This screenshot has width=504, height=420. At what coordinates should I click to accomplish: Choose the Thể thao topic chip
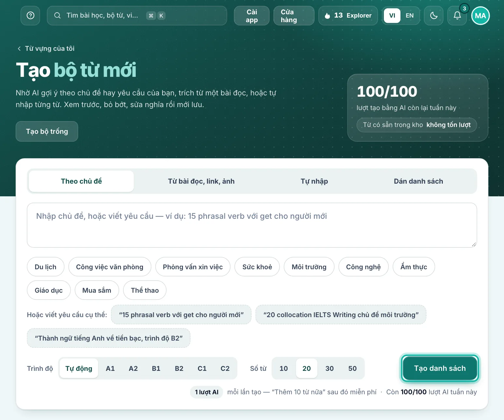coord(145,290)
